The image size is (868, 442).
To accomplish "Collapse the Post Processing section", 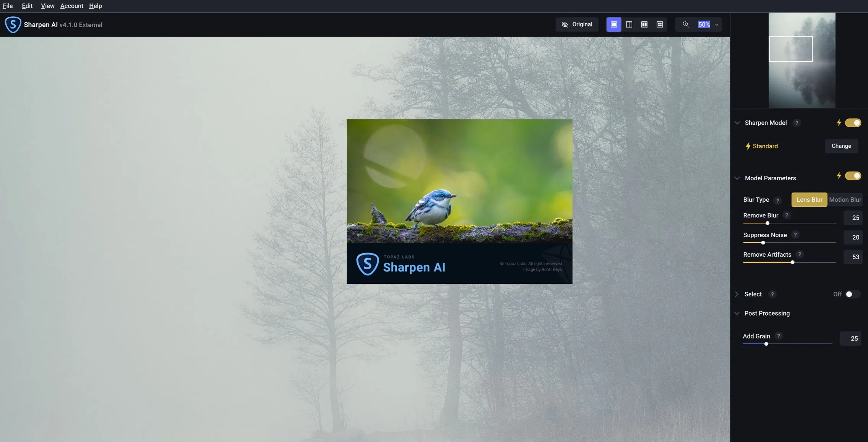I will pyautogui.click(x=737, y=313).
